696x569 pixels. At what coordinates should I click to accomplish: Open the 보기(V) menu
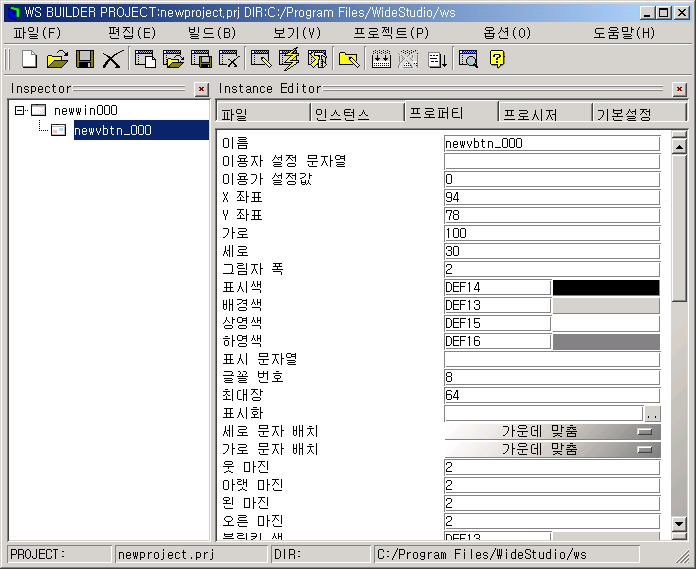pos(297,33)
